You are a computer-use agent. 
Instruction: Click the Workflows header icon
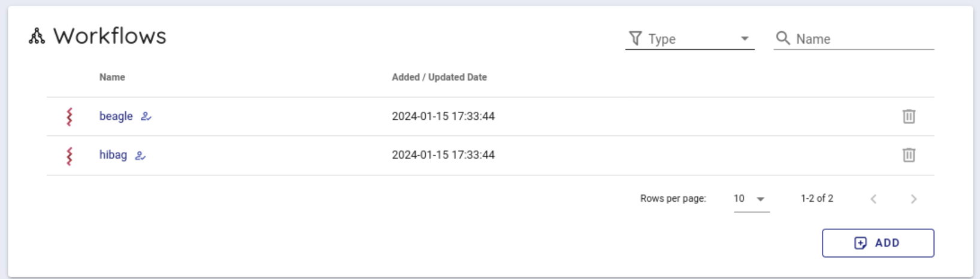click(37, 37)
